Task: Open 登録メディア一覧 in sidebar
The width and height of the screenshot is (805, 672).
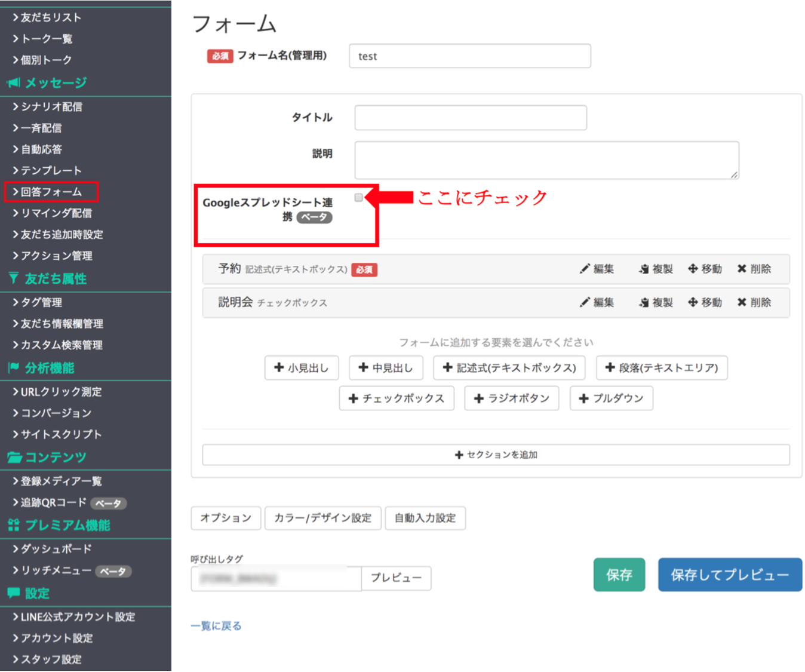Action: click(62, 481)
